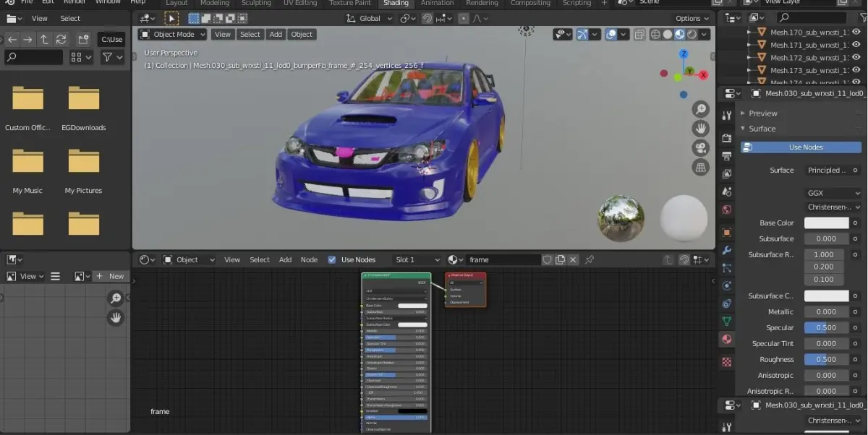Refresh the file browser listing
The height and width of the screenshot is (435, 868).
[61, 39]
